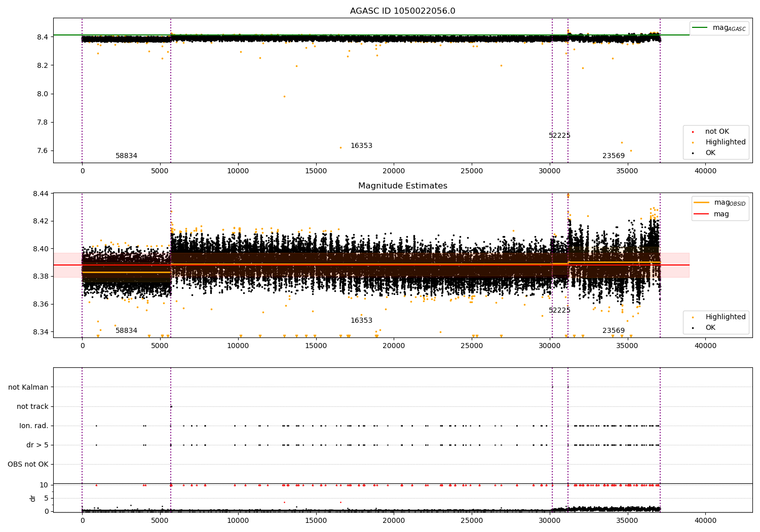The width and height of the screenshot is (760, 532).
Task: Click x-axis tick '30000' under the middle plot
Action: pos(550,346)
